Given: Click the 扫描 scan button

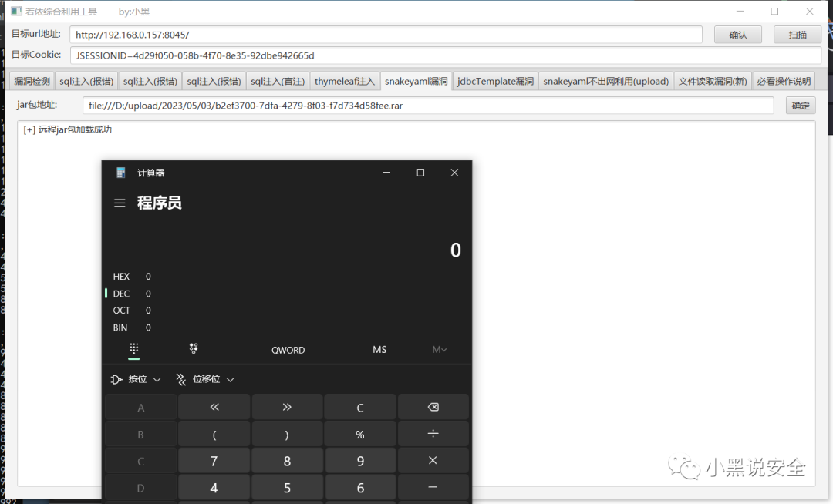Looking at the screenshot, I should point(798,35).
